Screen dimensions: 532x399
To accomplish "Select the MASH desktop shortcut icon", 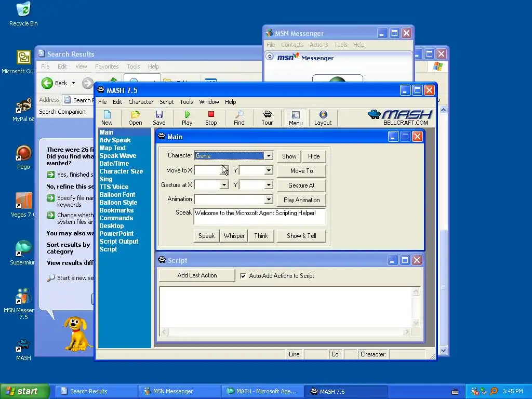I will tap(23, 345).
